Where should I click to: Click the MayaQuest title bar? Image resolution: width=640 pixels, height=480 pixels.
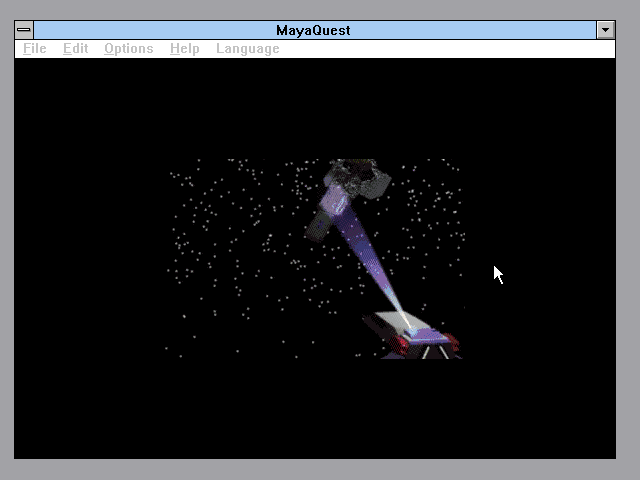315,30
